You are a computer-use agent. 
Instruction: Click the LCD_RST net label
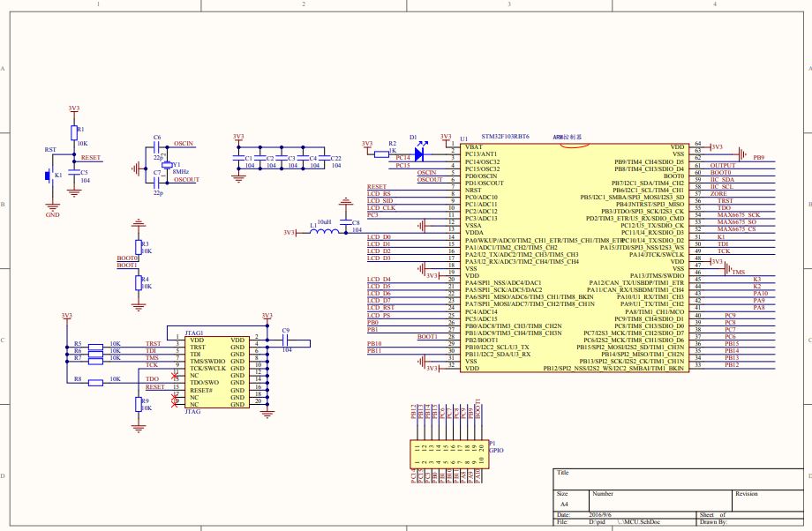coord(380,308)
